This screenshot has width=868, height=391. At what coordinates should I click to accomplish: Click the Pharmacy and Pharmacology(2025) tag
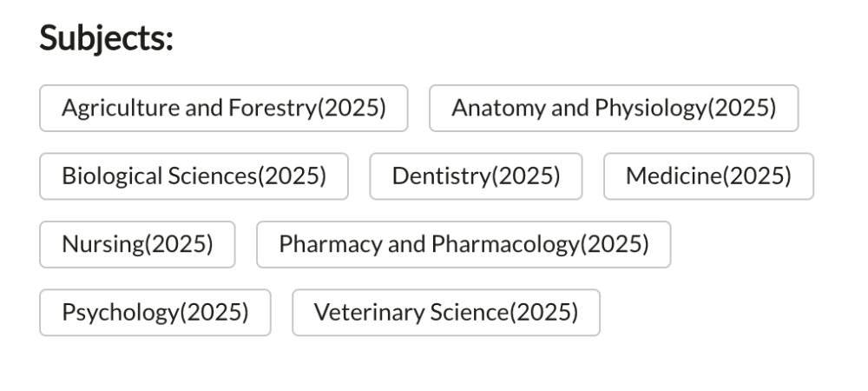(x=464, y=244)
